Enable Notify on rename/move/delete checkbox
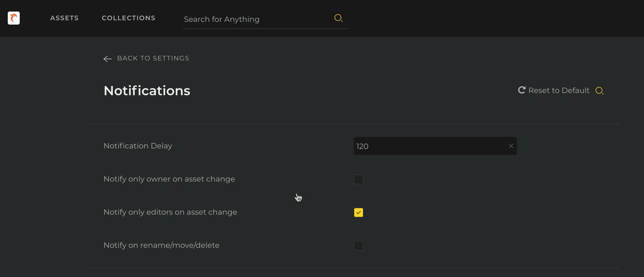 tap(358, 246)
